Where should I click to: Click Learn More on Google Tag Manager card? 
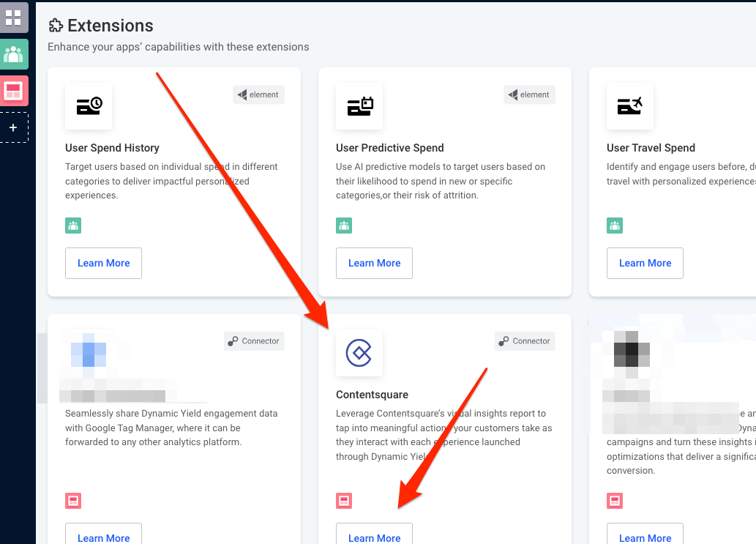click(x=104, y=534)
